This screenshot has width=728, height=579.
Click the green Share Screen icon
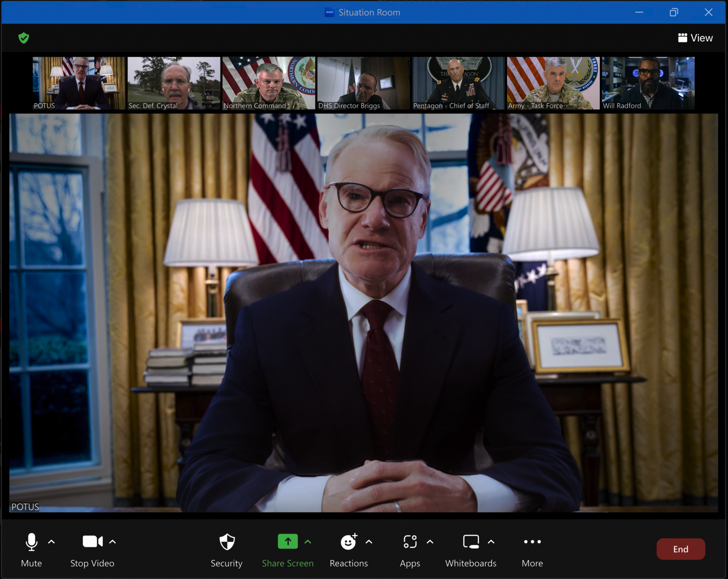pyautogui.click(x=288, y=541)
